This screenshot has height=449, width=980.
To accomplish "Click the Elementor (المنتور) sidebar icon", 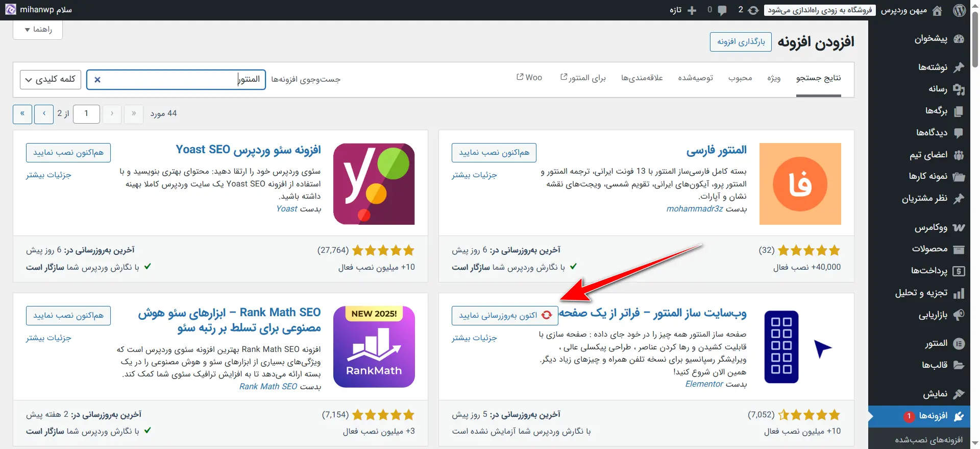I will coord(959,344).
